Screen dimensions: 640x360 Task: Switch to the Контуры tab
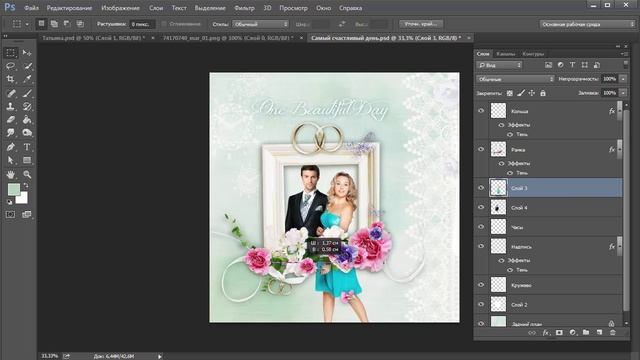click(533, 54)
